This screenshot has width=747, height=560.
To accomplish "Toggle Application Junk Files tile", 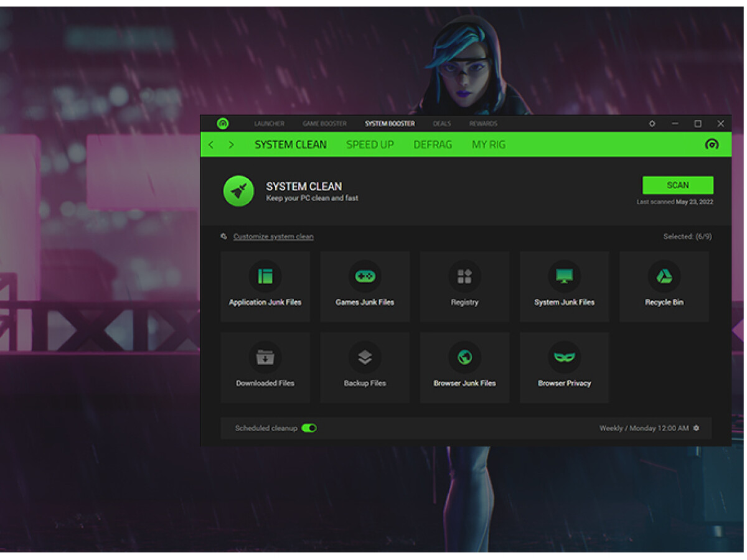I will 265,286.
